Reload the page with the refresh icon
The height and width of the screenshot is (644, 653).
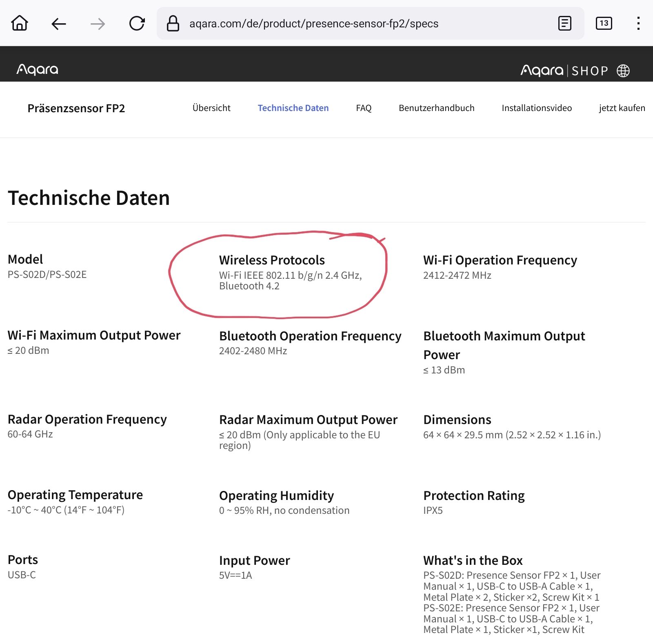coord(137,23)
